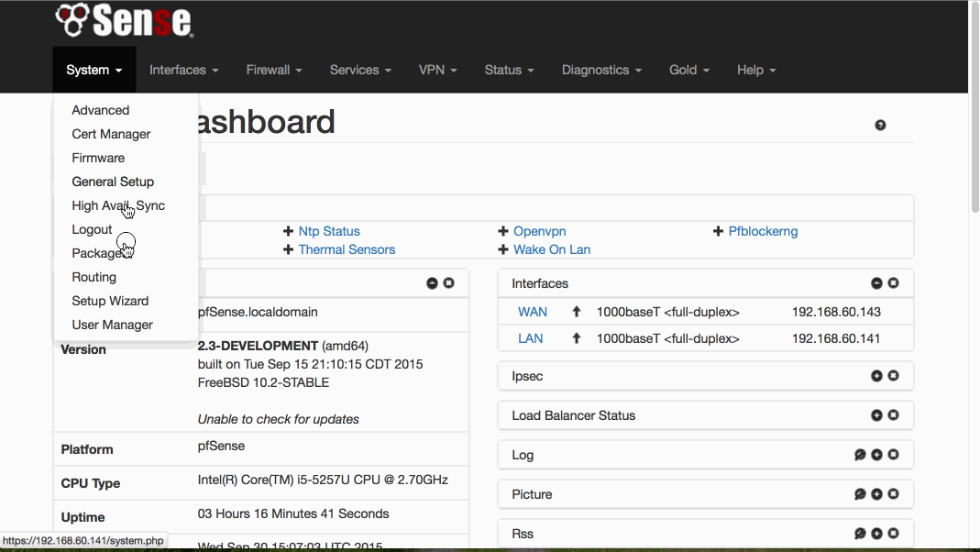This screenshot has height=552, width=980.
Task: Click the plus icon beside Thermal Sensors
Action: (288, 249)
